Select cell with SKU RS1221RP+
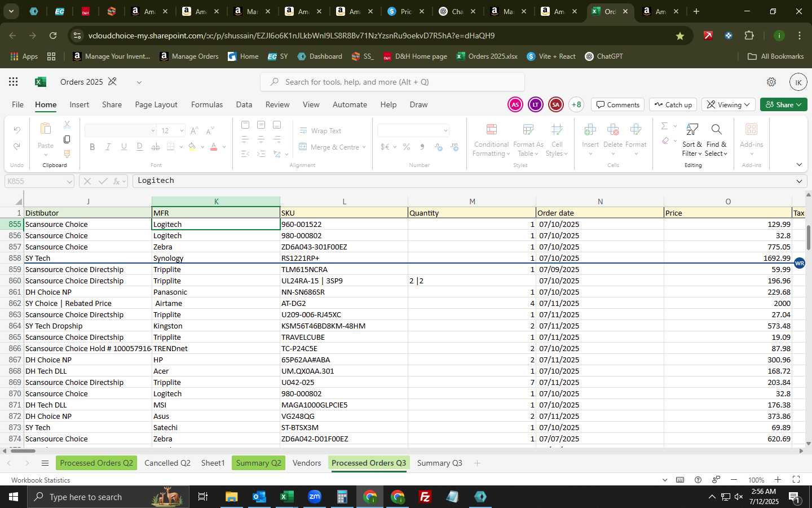The image size is (812, 508). point(344,258)
